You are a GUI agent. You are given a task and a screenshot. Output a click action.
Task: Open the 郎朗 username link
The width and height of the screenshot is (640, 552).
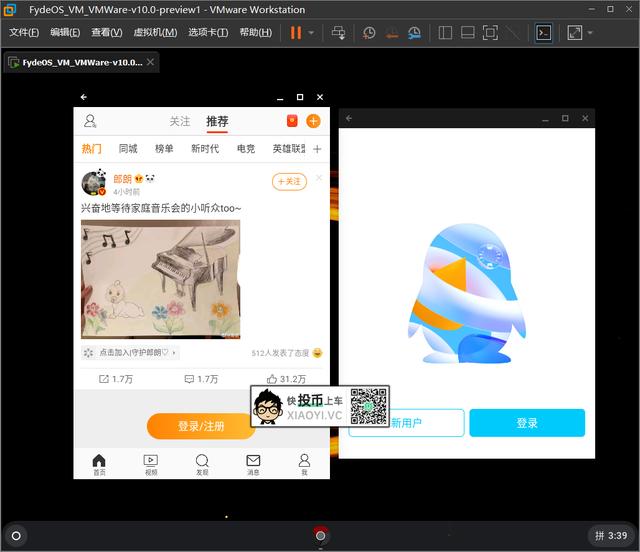coord(122,179)
